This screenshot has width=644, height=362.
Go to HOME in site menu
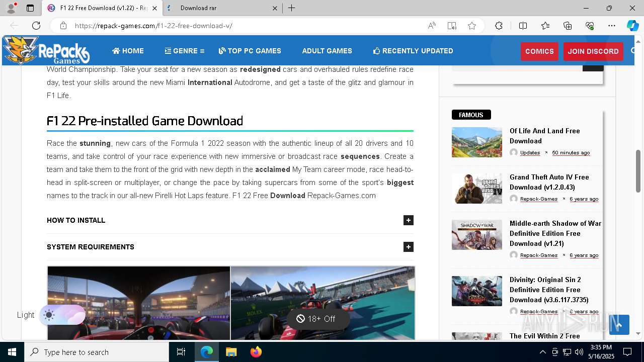tap(128, 51)
